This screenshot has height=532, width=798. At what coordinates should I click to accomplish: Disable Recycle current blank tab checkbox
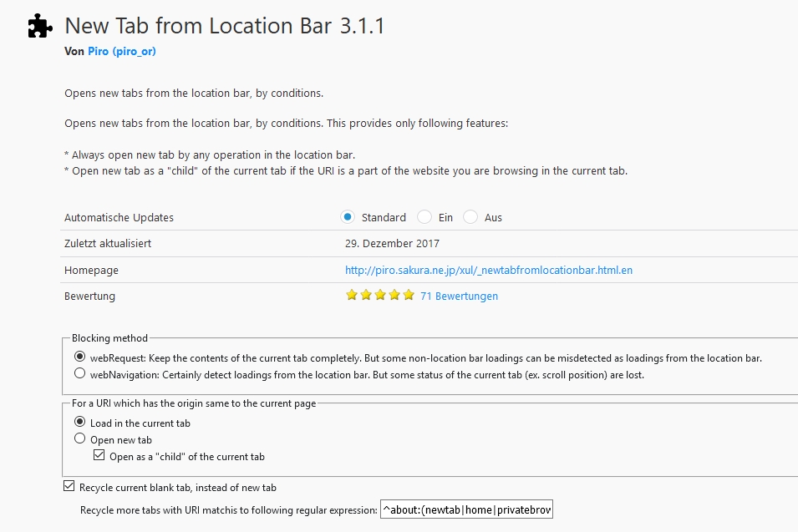(69, 487)
